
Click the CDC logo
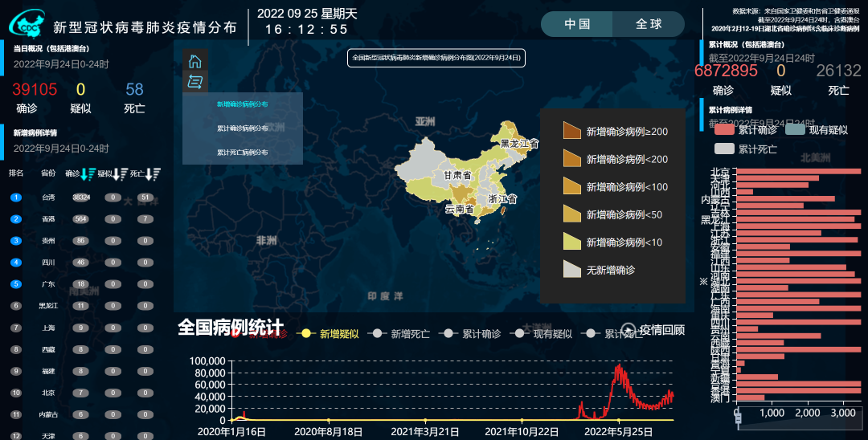pyautogui.click(x=27, y=24)
